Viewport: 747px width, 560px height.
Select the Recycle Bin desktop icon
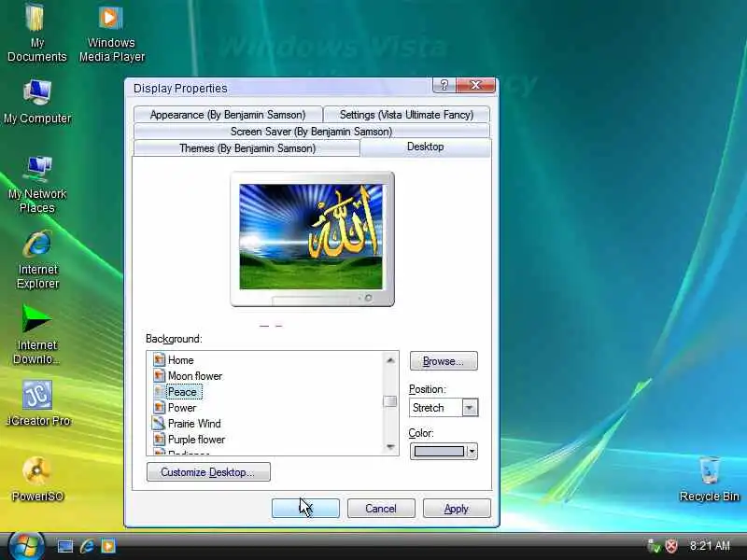click(x=709, y=480)
